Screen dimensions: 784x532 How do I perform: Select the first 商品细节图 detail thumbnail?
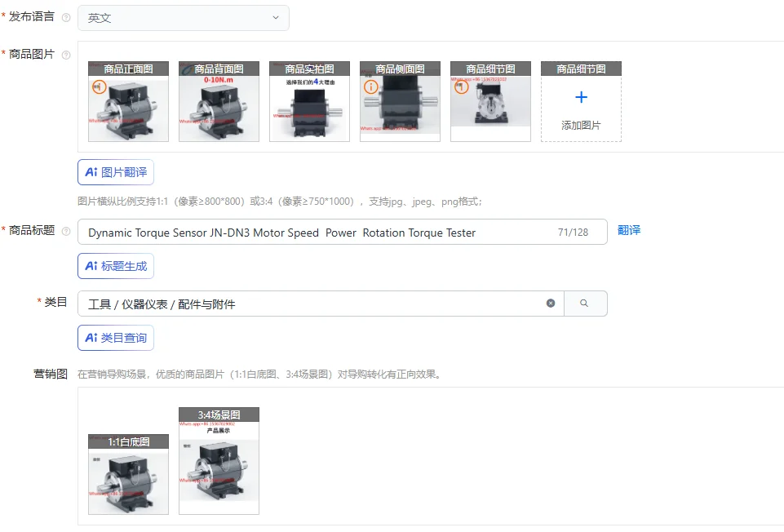pyautogui.click(x=490, y=100)
